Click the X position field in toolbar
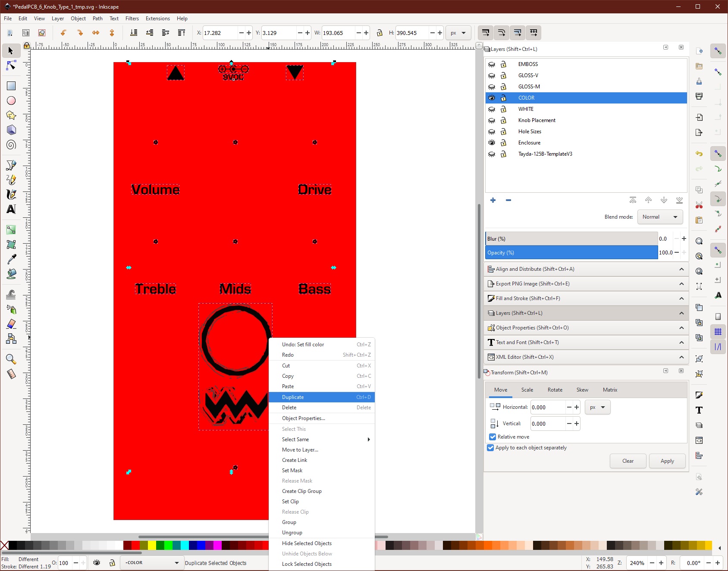 [220, 33]
